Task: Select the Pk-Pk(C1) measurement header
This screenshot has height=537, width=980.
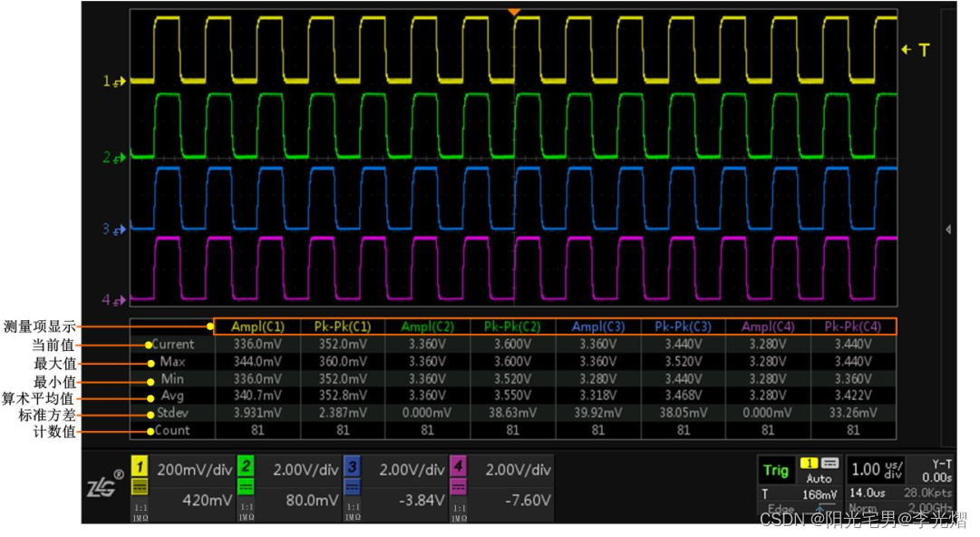Action: click(x=343, y=327)
